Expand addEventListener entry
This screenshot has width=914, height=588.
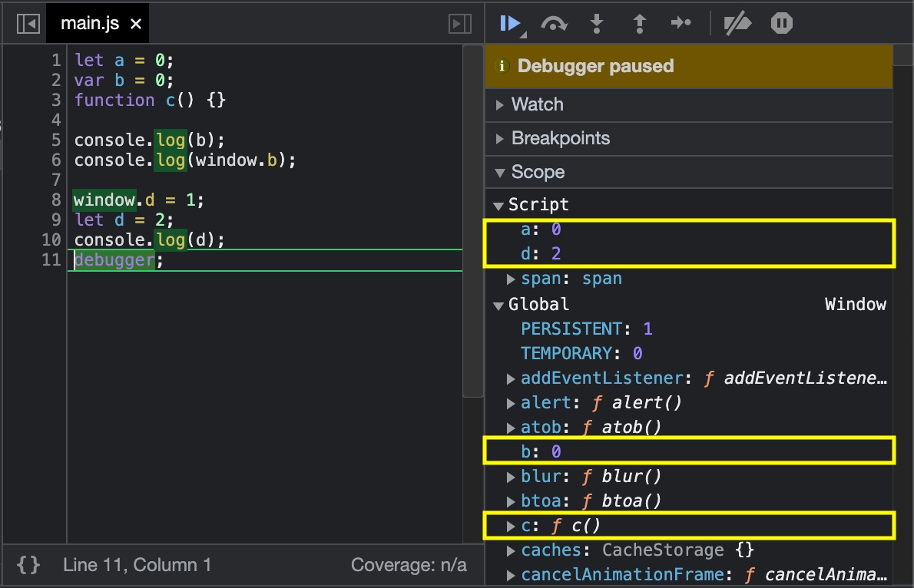click(x=511, y=378)
